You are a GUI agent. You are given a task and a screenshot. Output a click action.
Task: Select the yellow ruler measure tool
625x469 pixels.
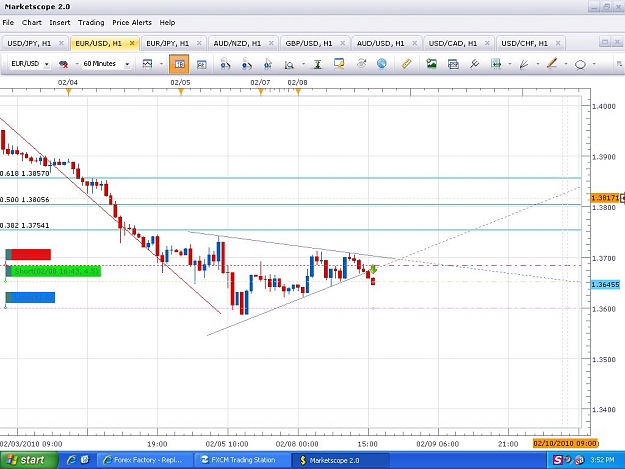coord(406,64)
